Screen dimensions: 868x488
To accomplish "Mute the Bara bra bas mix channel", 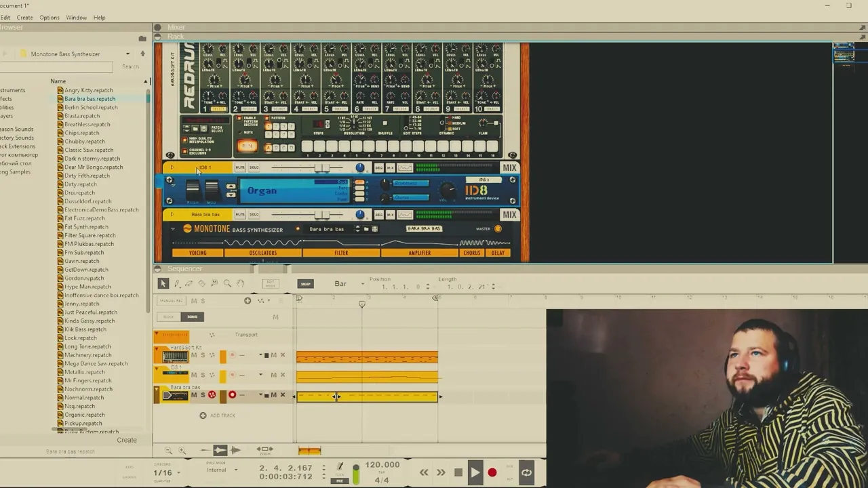I will click(x=240, y=214).
